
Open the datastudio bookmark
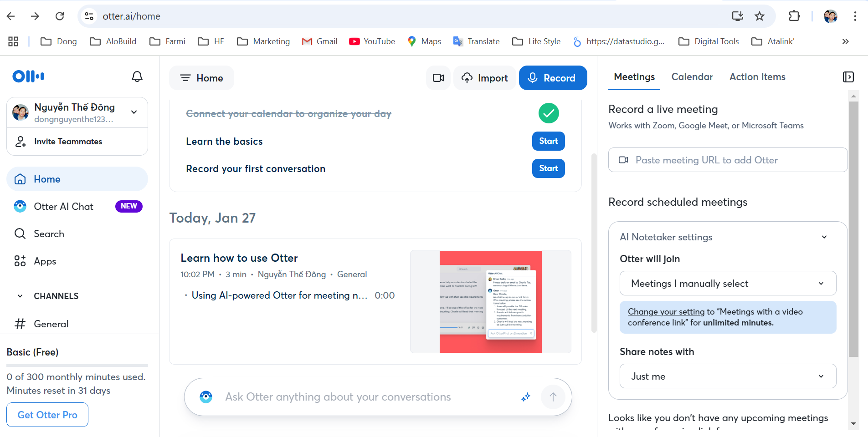tap(618, 41)
